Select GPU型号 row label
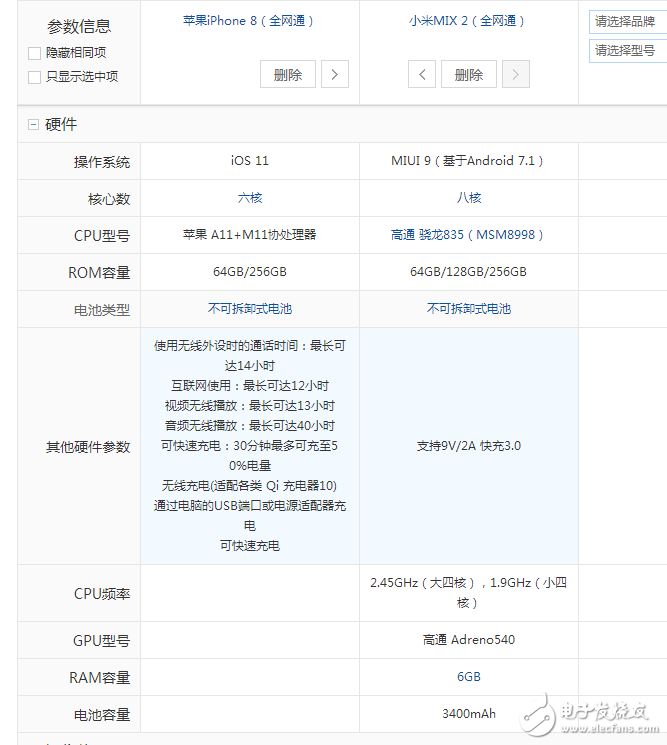The image size is (667, 745). click(x=101, y=641)
